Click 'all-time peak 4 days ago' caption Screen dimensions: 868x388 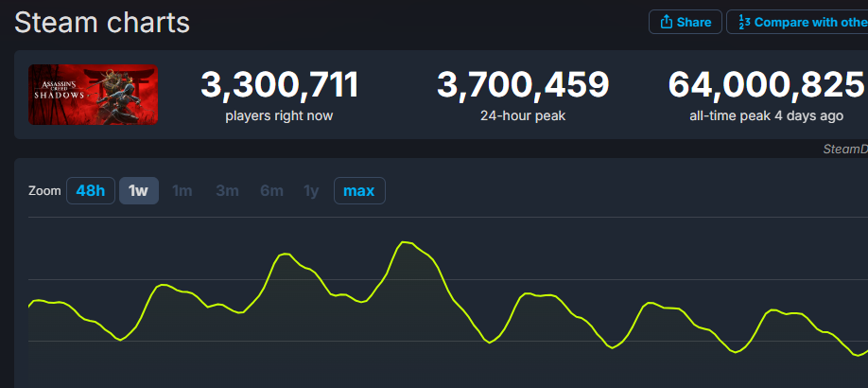coord(767,115)
